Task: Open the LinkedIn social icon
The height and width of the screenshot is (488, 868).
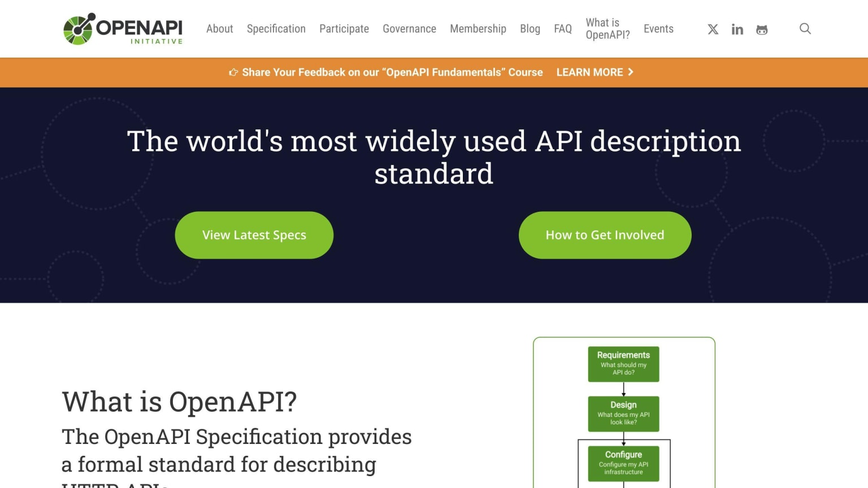Action: click(x=737, y=29)
